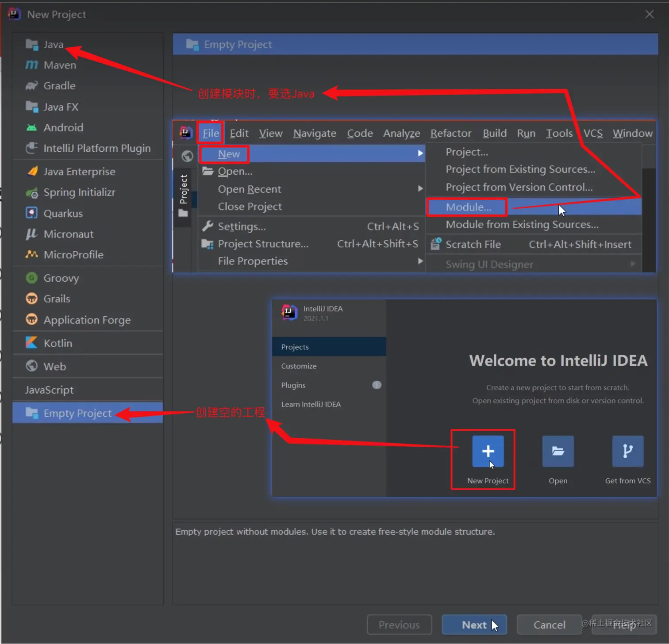Select the Grails project type
669x644 pixels.
coord(88,299)
